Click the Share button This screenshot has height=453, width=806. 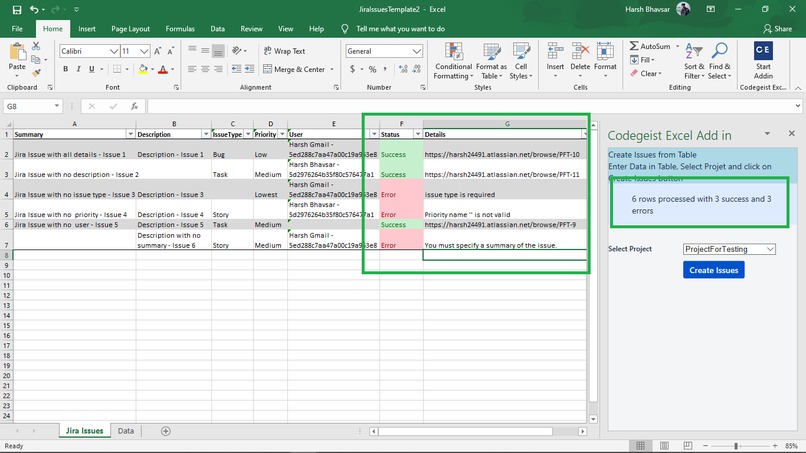777,29
